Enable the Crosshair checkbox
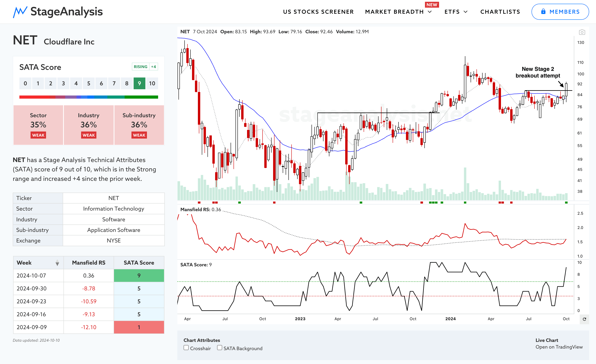The width and height of the screenshot is (596, 364). 186,348
